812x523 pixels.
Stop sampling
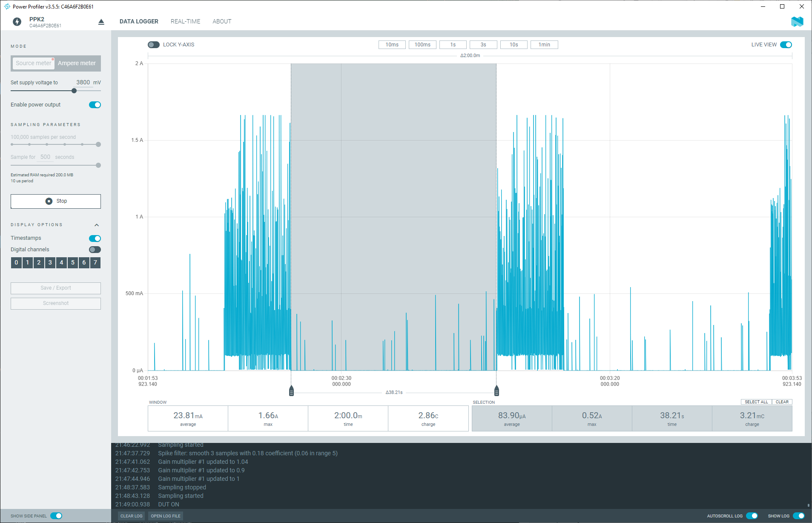pos(56,201)
